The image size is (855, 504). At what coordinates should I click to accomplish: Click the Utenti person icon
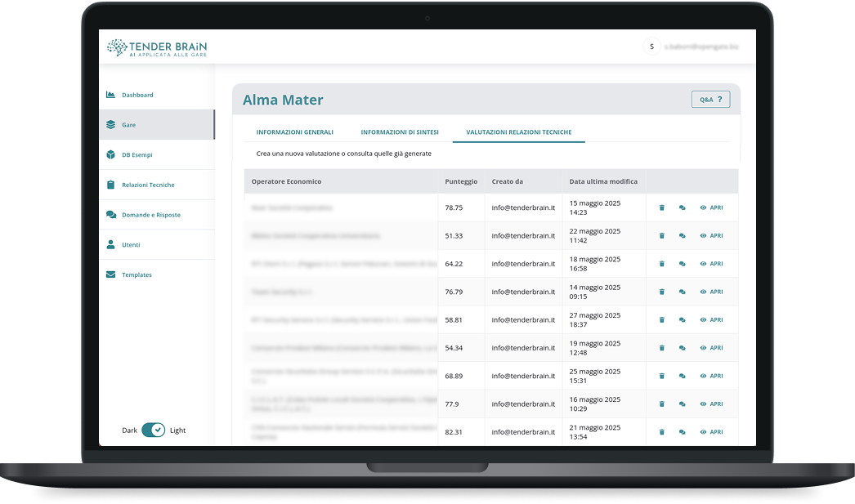tap(110, 245)
